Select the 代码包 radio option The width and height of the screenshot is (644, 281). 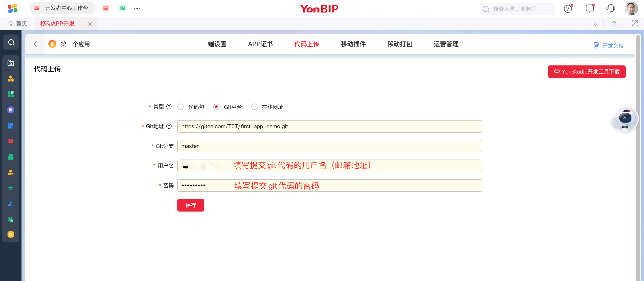coord(180,107)
